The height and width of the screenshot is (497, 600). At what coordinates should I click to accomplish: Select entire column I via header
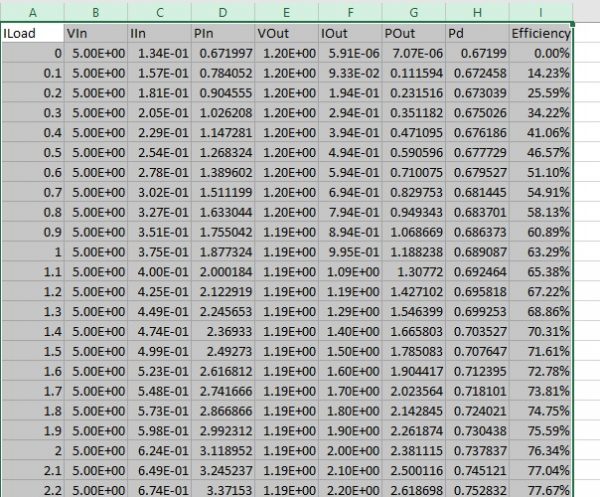click(x=540, y=12)
